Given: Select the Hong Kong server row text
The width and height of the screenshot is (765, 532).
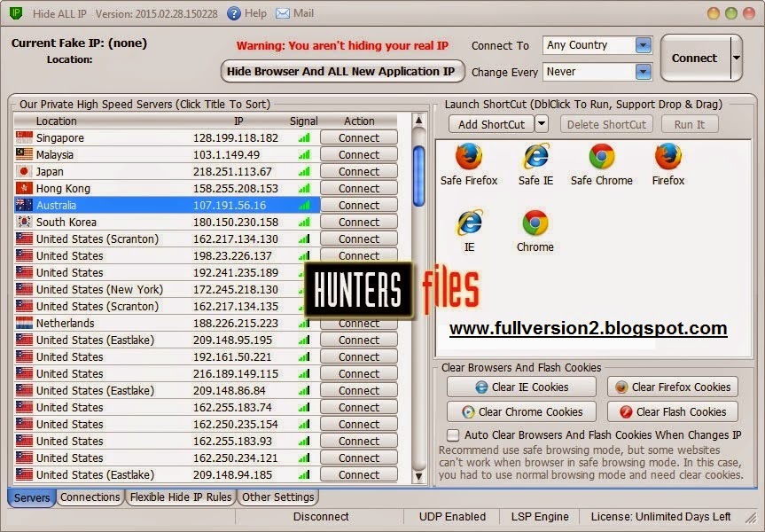Looking at the screenshot, I should [64, 188].
